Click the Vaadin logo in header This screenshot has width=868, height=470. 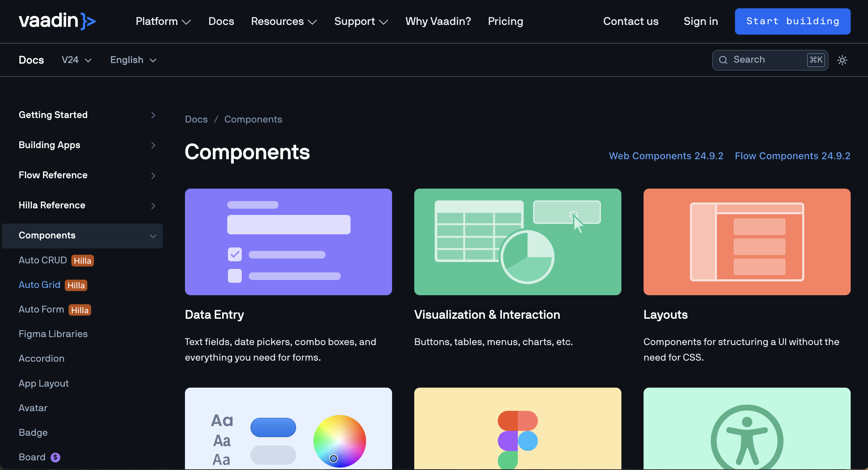[x=57, y=21]
